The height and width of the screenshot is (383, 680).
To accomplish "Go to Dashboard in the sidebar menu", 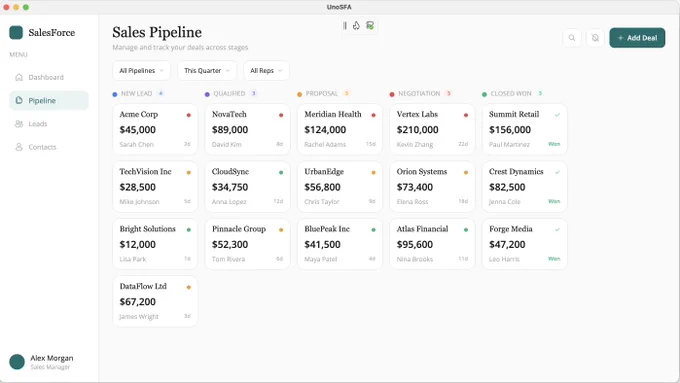I will pos(49,77).
